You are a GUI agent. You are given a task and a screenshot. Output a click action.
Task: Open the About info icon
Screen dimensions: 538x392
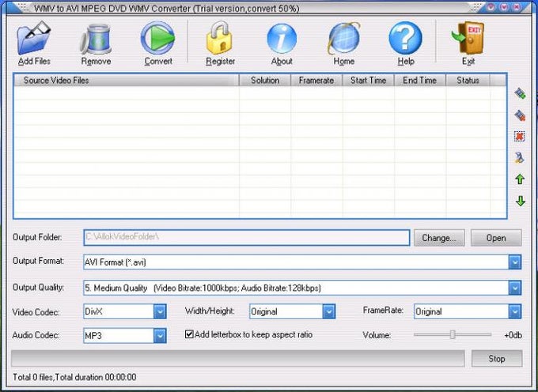[282, 39]
